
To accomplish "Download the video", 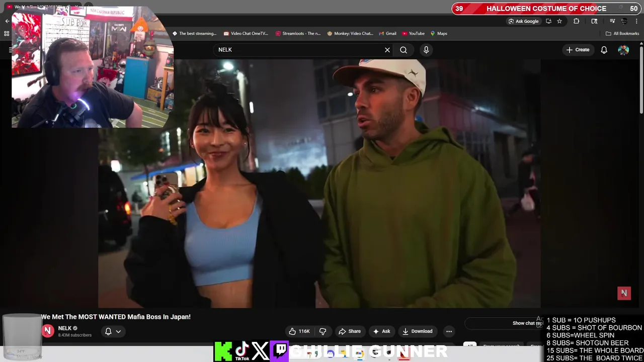I will pos(418,331).
